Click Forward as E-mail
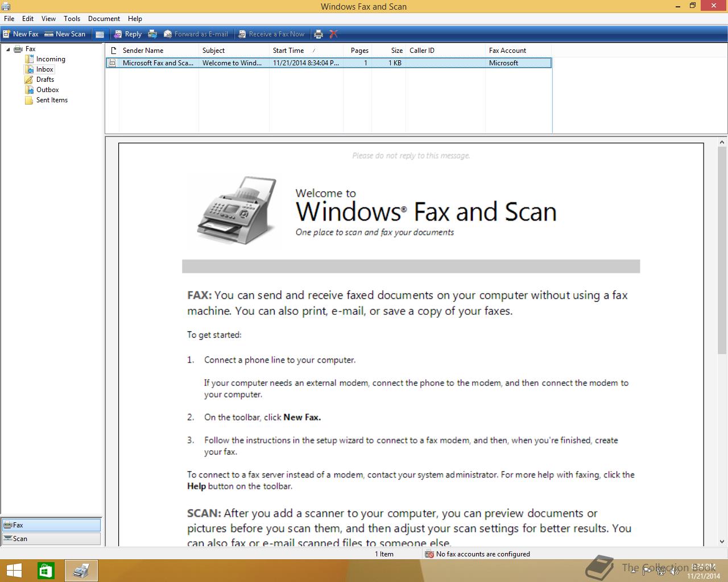The height and width of the screenshot is (582, 728). click(196, 34)
